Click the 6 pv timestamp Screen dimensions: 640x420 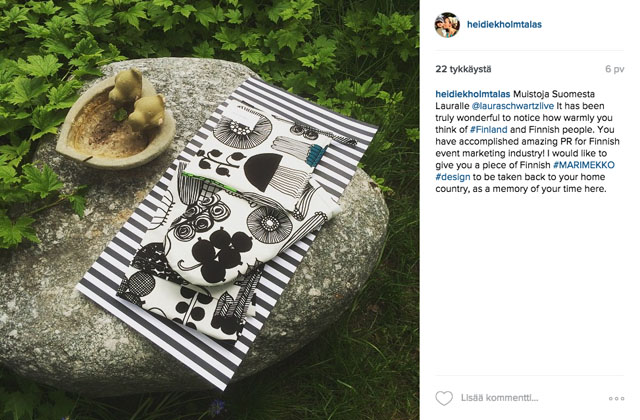[x=615, y=69]
